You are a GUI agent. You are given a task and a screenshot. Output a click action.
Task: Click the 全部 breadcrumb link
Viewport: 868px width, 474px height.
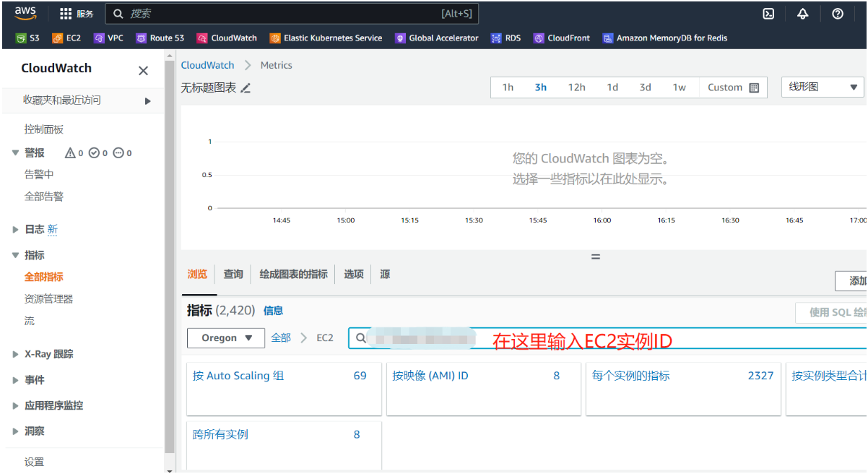pyautogui.click(x=281, y=337)
